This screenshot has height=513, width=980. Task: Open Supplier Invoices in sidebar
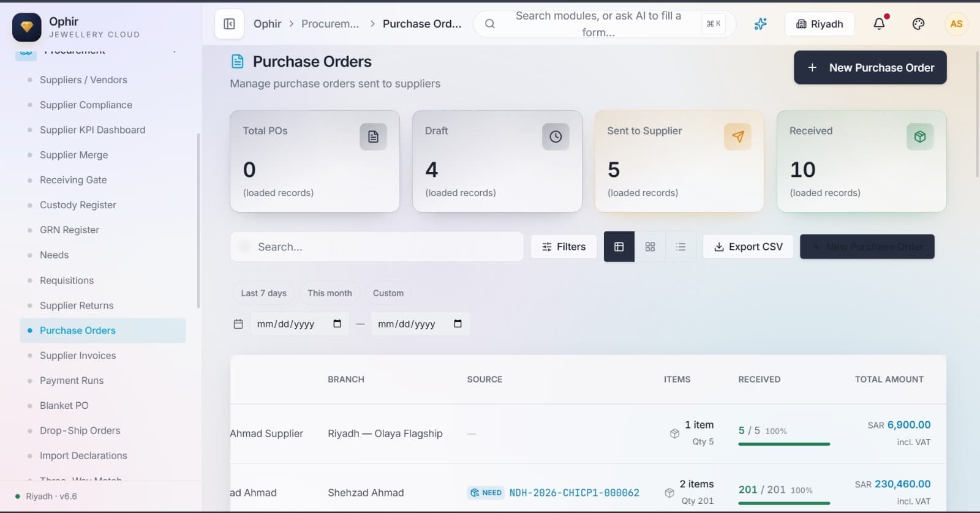point(78,356)
